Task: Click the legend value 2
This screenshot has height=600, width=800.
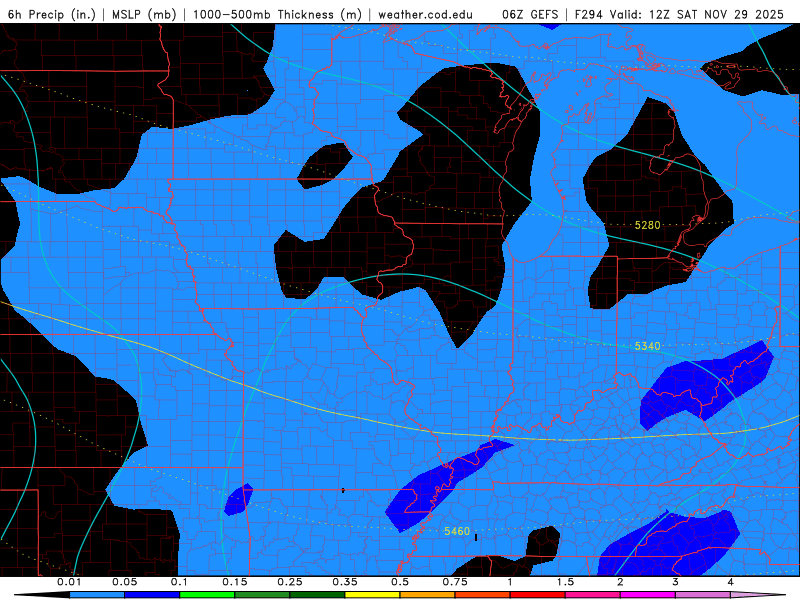Action: (x=620, y=582)
